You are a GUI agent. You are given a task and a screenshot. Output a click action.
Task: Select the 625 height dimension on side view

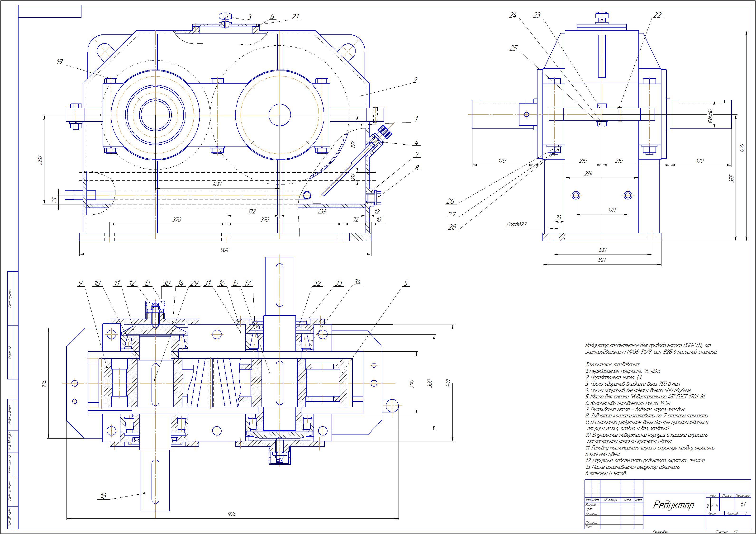(742, 147)
